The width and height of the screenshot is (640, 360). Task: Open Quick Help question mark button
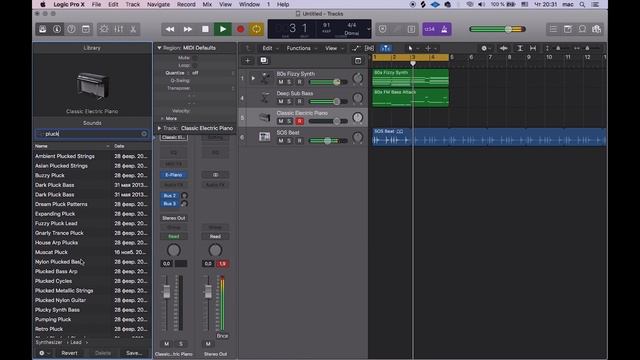[71, 29]
